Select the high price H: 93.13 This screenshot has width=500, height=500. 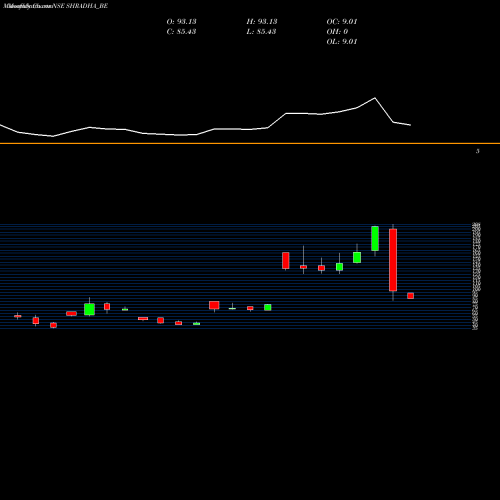click(262, 22)
